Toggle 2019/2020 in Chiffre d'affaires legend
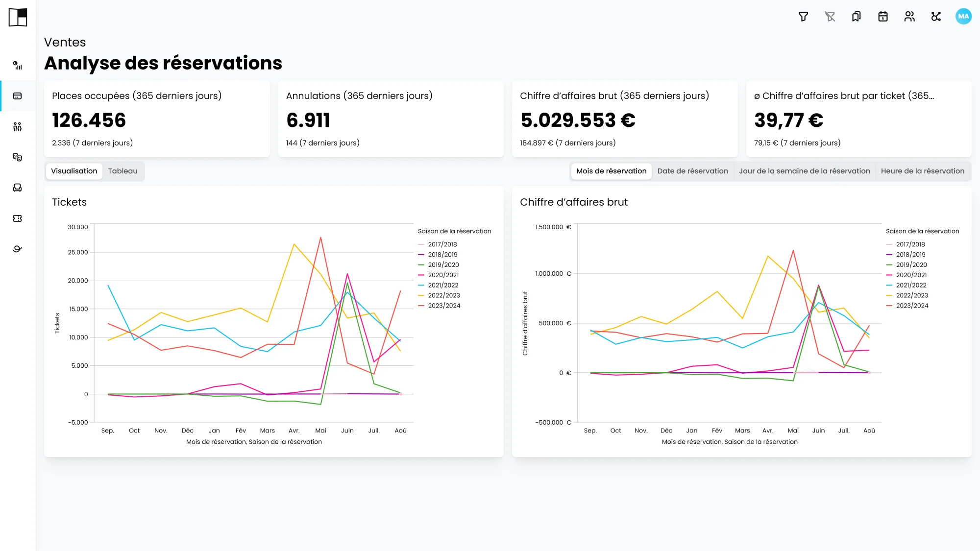Screen dimensions: 980x551 tap(906, 265)
